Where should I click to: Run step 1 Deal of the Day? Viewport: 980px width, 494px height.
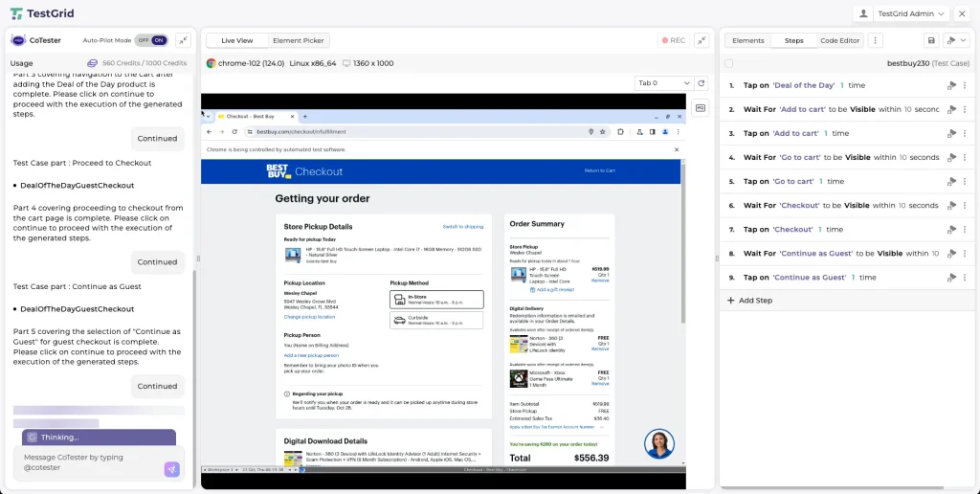[x=952, y=85]
